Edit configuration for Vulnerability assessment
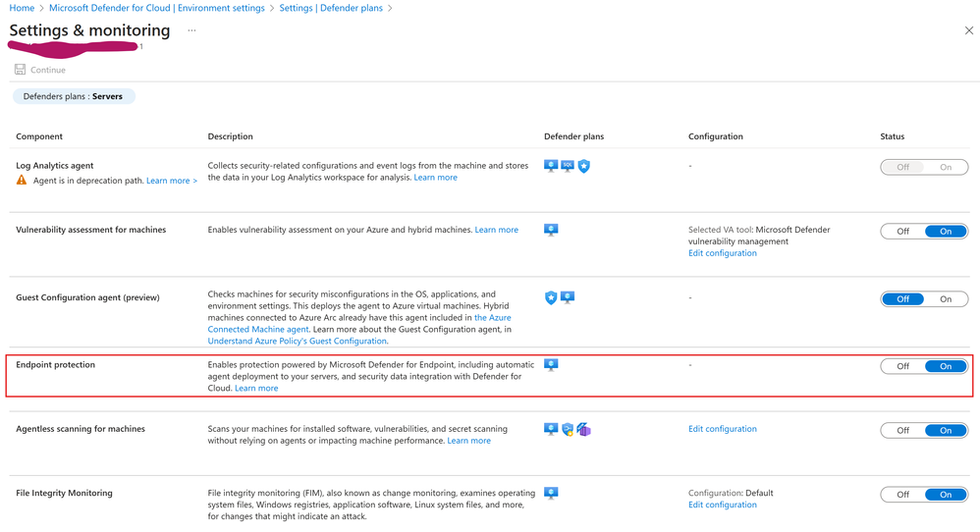Screen dimensions: 980x532 point(723,253)
